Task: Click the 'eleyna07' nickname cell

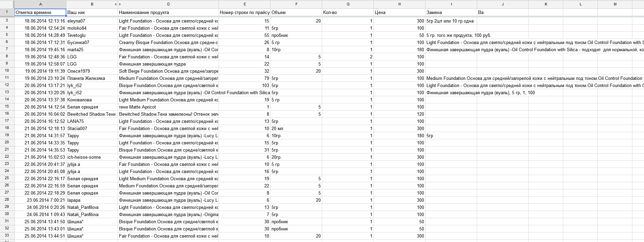Action: tap(92, 21)
